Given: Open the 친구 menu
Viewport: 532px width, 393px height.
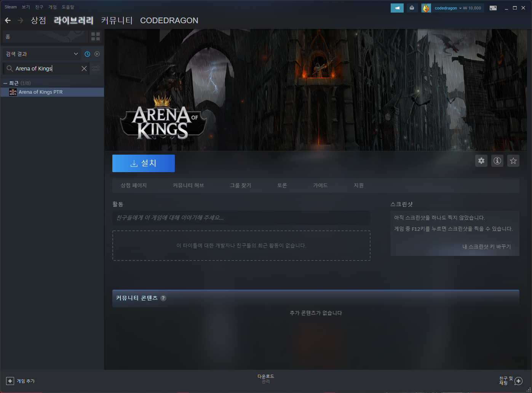Looking at the screenshot, I should (39, 7).
